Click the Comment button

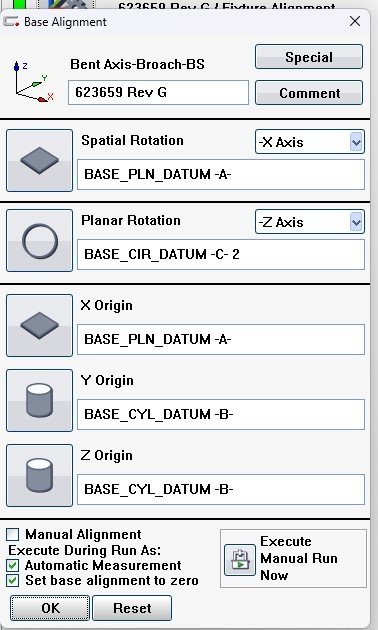[309, 93]
